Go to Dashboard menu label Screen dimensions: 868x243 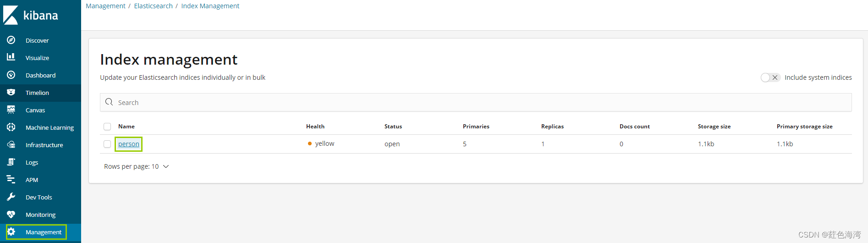point(40,75)
